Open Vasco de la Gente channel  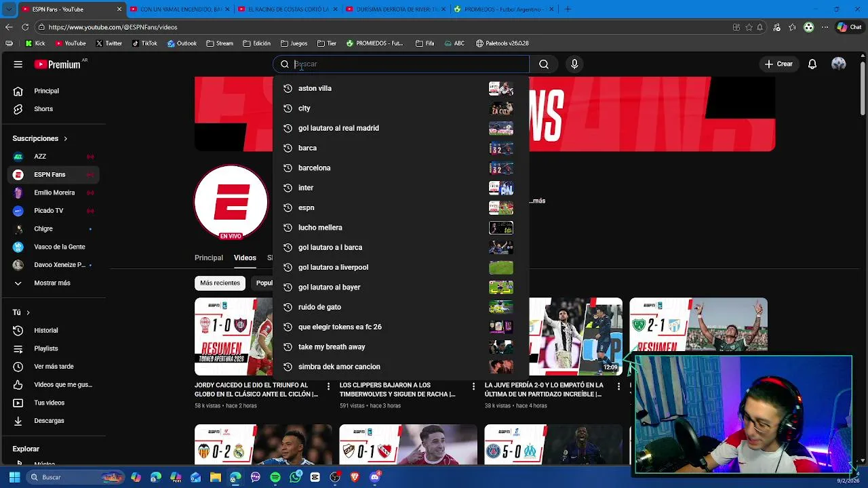coord(53,247)
